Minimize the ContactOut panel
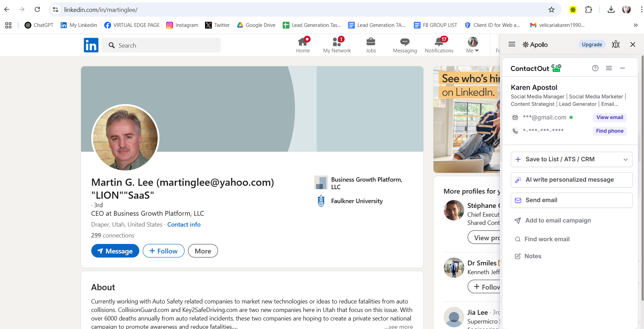The image size is (644, 329). point(623,68)
